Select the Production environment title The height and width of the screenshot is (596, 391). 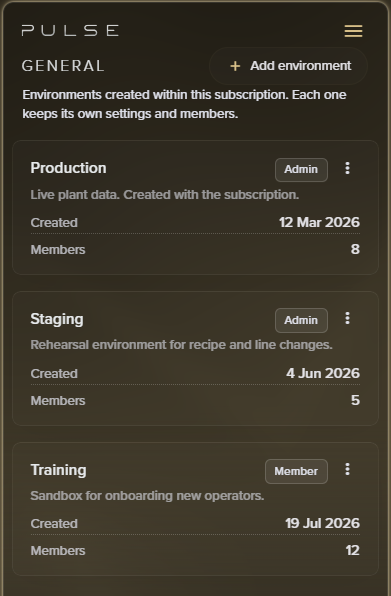coord(68,168)
